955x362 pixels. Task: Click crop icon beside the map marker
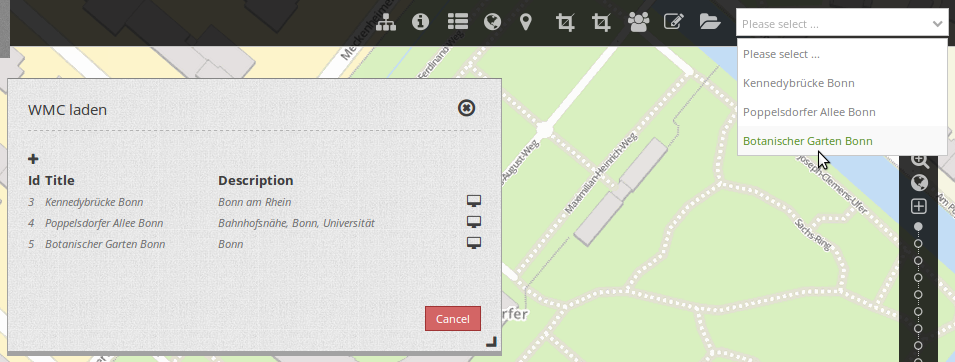[x=565, y=23]
